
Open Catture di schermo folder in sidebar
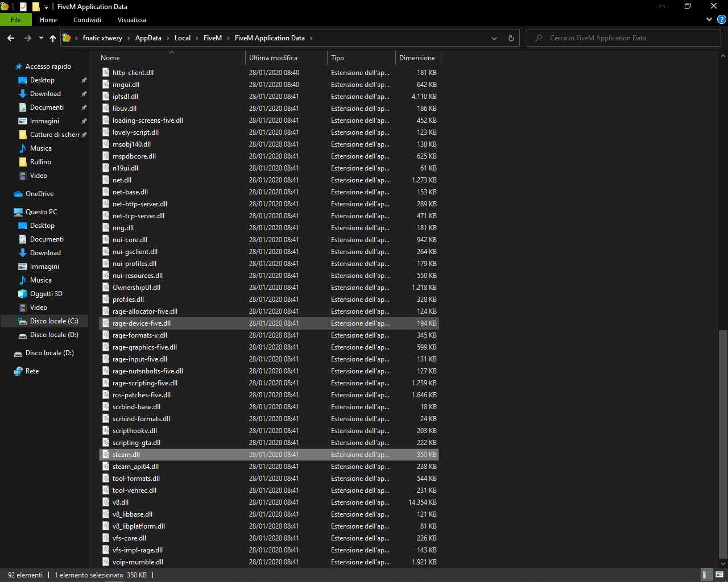click(x=55, y=135)
